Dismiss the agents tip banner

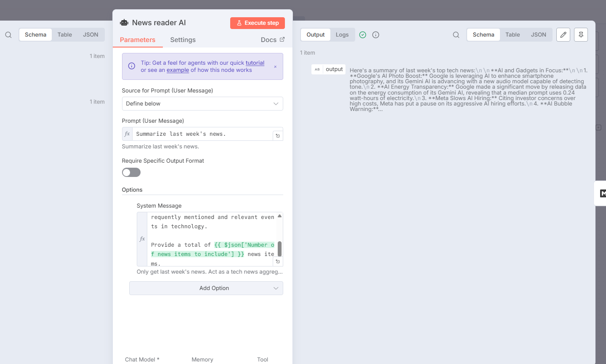click(275, 67)
